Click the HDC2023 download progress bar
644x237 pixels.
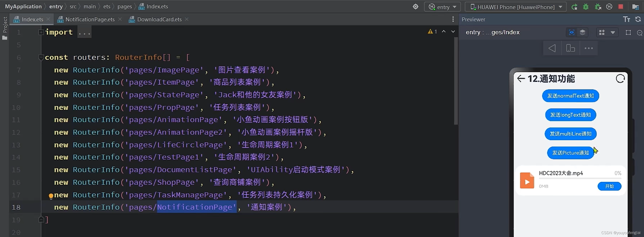coord(580,179)
